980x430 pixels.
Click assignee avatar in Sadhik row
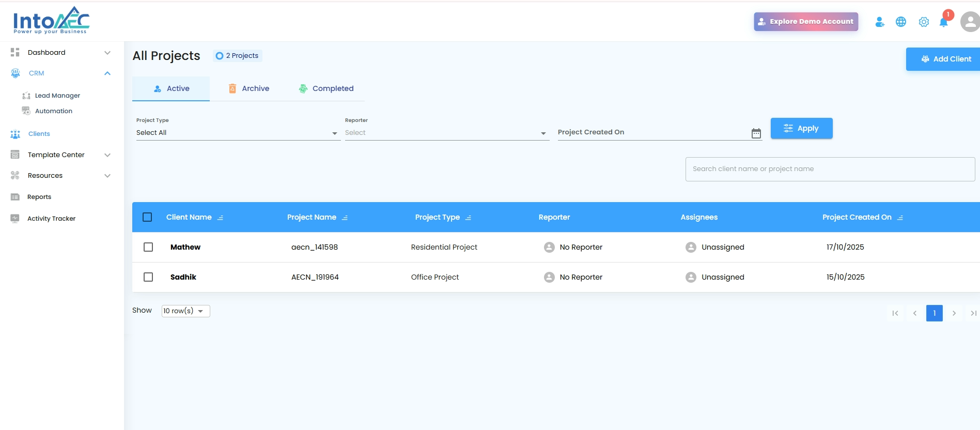[691, 277]
